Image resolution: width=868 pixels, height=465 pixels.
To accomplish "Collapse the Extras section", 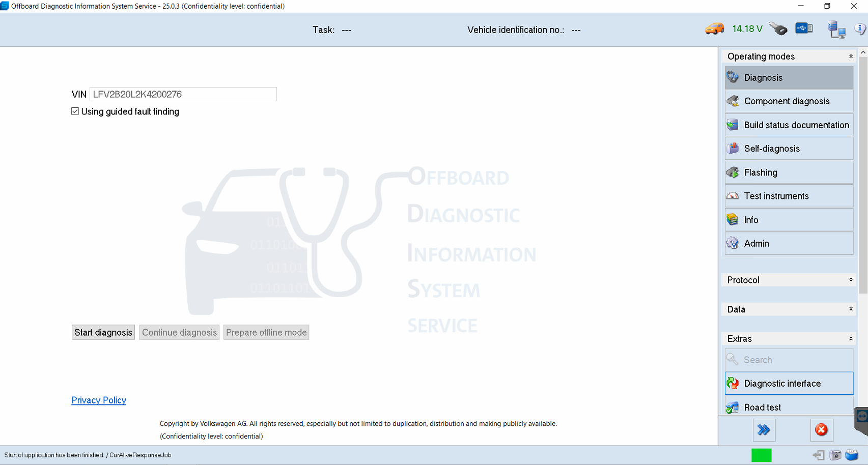I will pyautogui.click(x=850, y=339).
